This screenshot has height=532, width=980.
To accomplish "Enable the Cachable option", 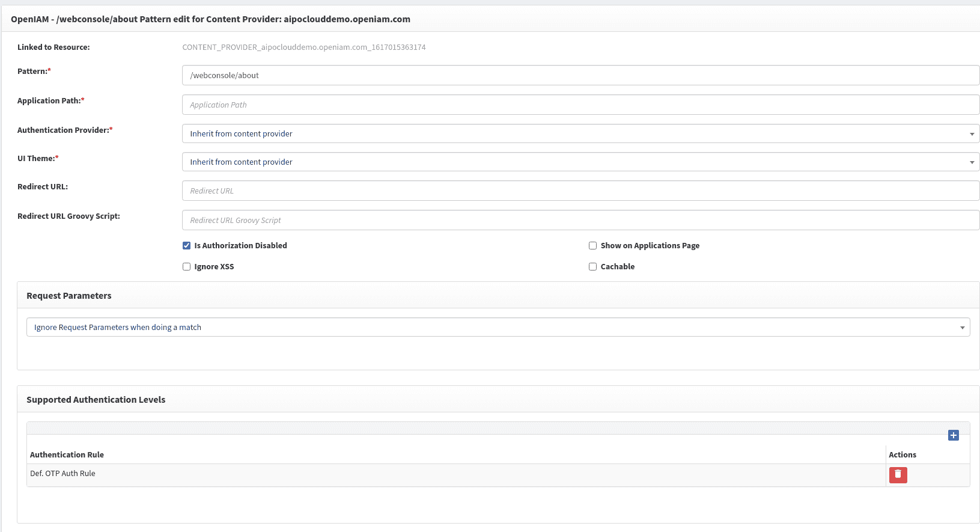I will pos(592,267).
